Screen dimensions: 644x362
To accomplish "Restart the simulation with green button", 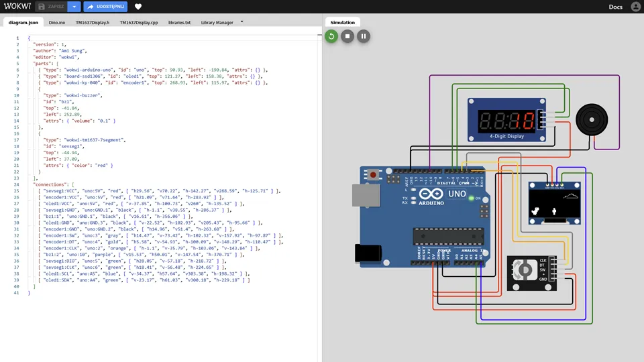I will [331, 36].
